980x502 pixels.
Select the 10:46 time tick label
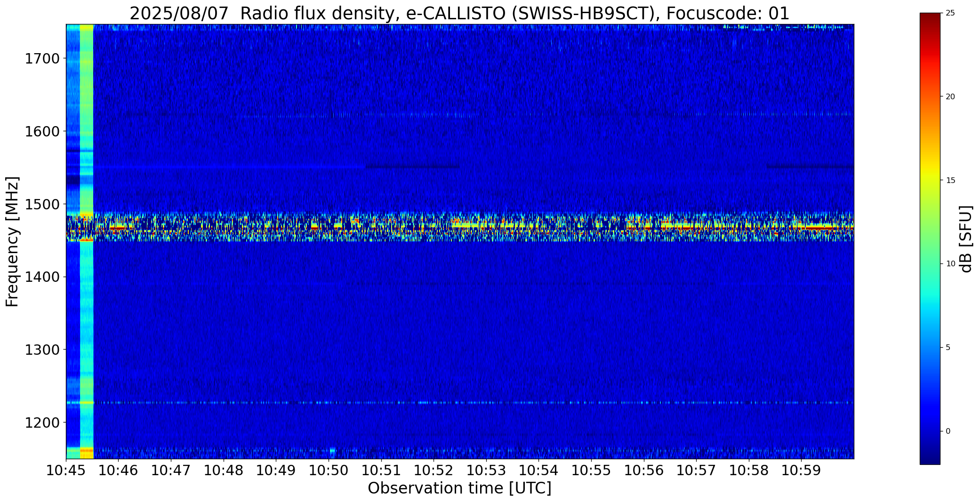tap(119, 470)
